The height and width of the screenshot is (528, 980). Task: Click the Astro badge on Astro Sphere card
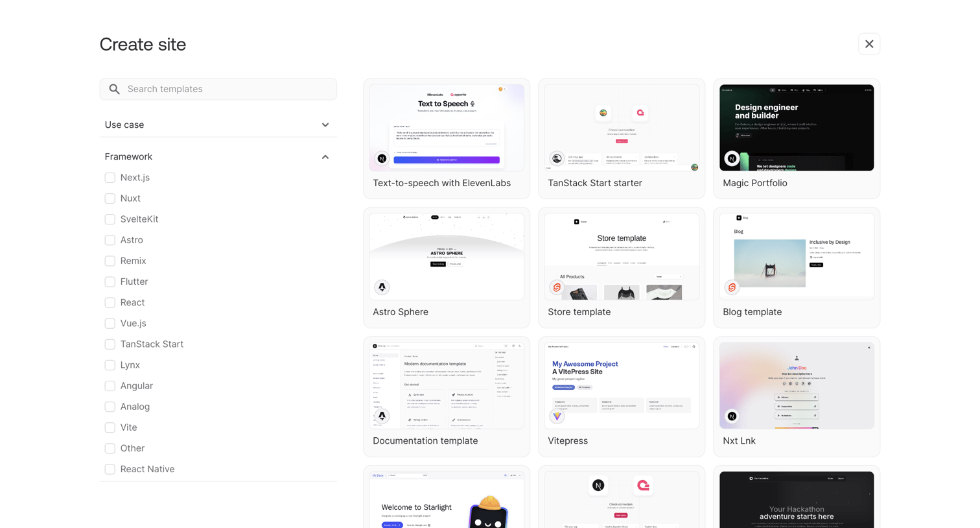pos(382,287)
